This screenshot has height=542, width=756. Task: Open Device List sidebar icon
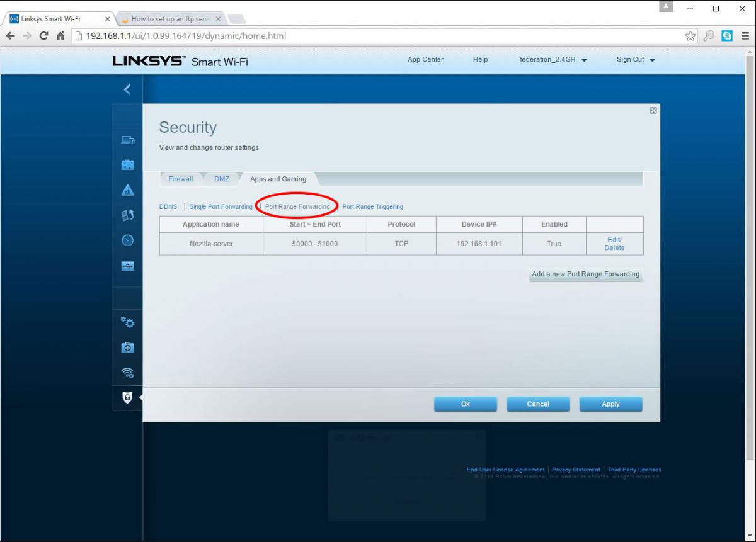pos(127,140)
